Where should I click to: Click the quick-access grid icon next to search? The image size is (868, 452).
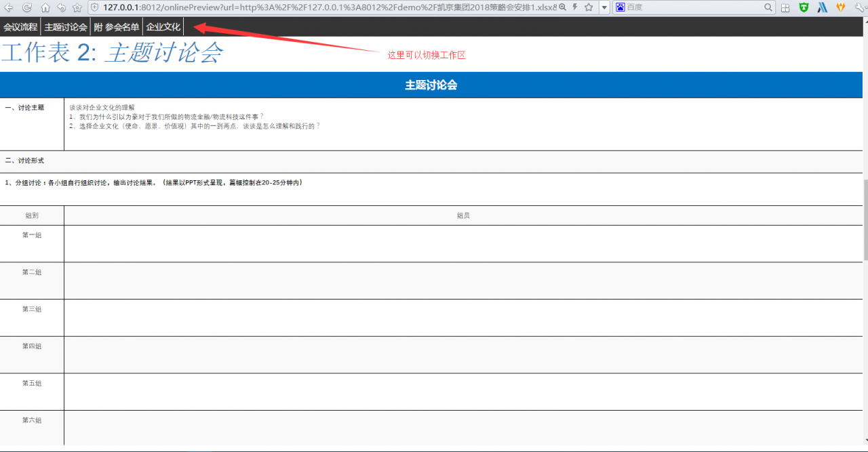click(x=785, y=7)
